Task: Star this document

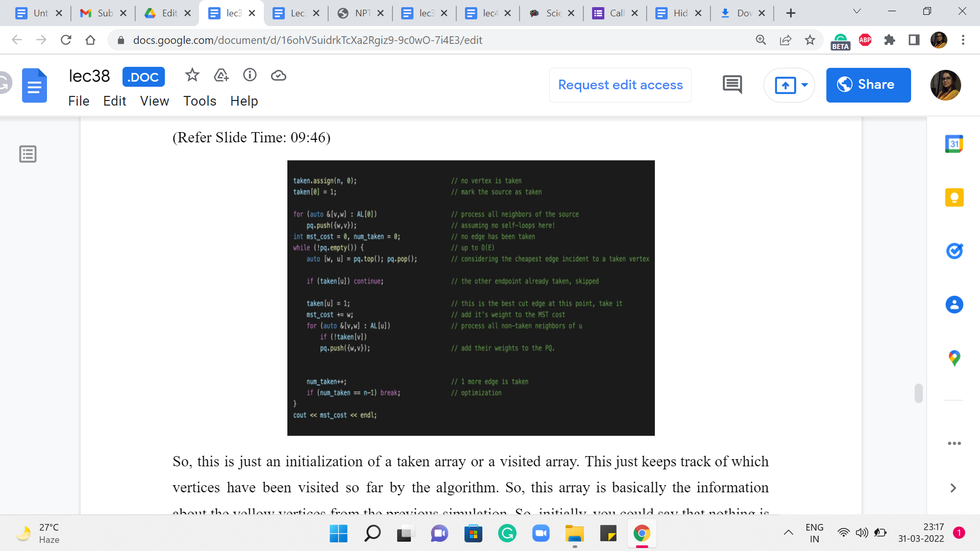Action: (x=192, y=76)
